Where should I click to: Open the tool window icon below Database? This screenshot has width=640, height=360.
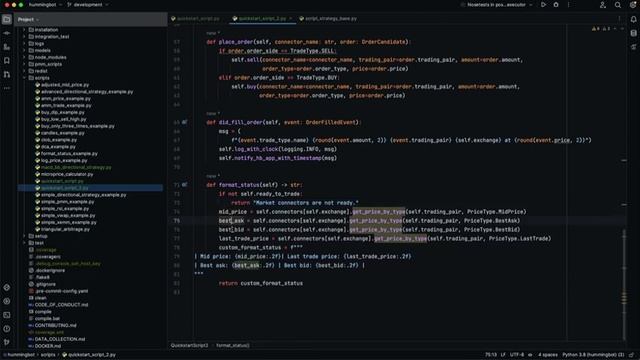(x=633, y=47)
